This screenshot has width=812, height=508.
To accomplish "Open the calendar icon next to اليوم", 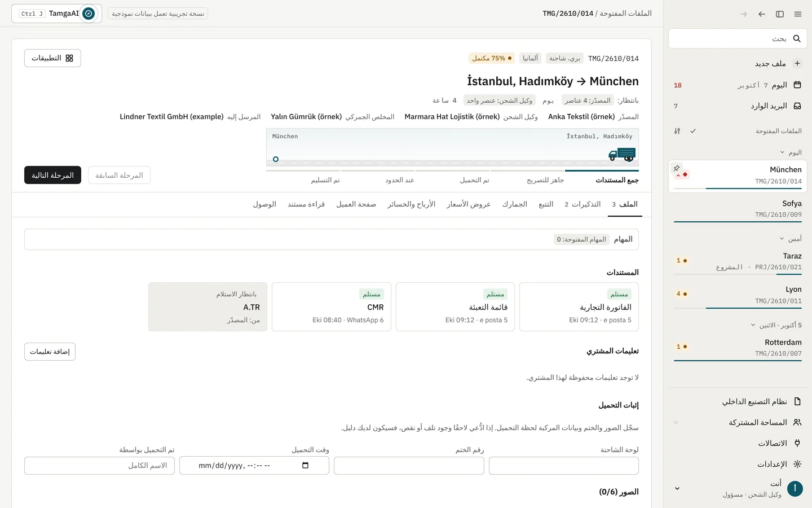I will pos(797,85).
